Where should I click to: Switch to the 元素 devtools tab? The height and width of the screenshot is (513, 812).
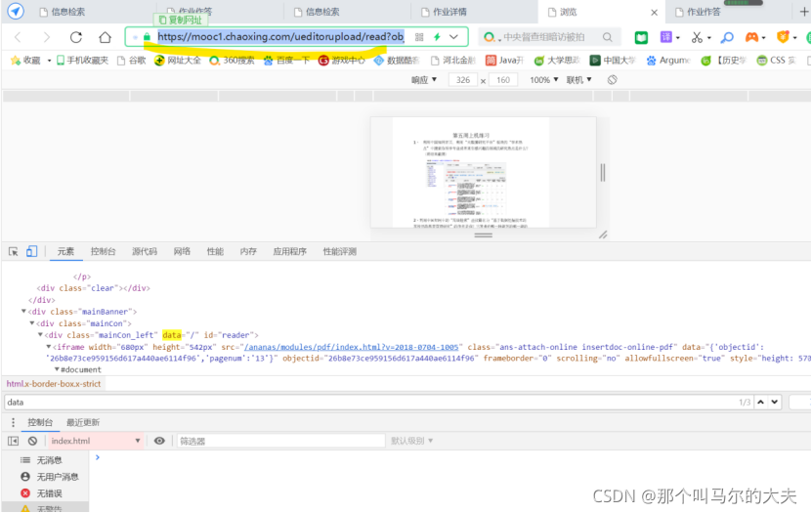(x=65, y=251)
